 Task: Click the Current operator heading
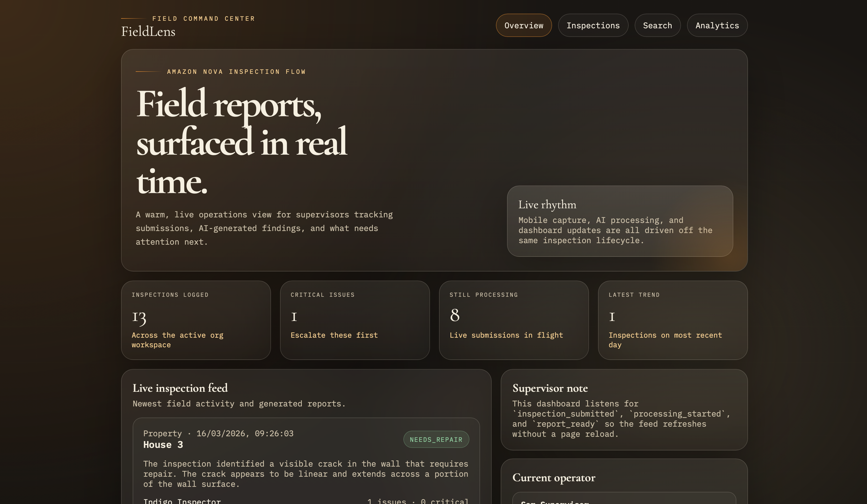coord(554,477)
